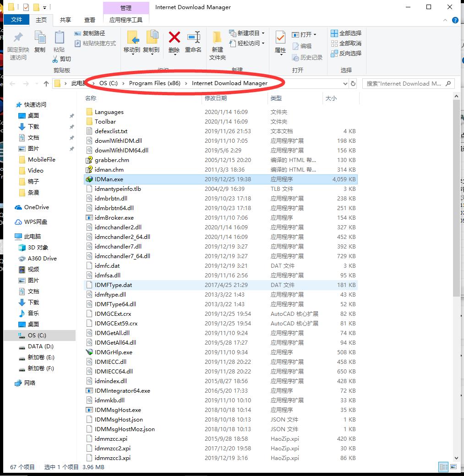
Task: Open the Open (打开) dropdown button
Action: click(x=304, y=35)
